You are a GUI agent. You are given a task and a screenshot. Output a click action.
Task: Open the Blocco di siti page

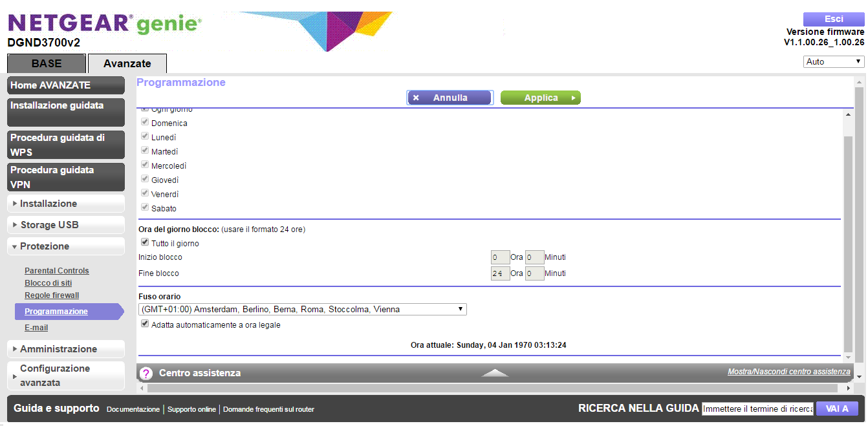(48, 282)
